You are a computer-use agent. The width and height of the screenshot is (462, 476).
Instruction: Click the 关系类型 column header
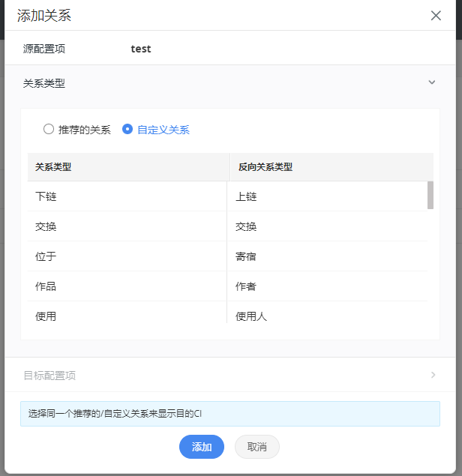[128, 167]
